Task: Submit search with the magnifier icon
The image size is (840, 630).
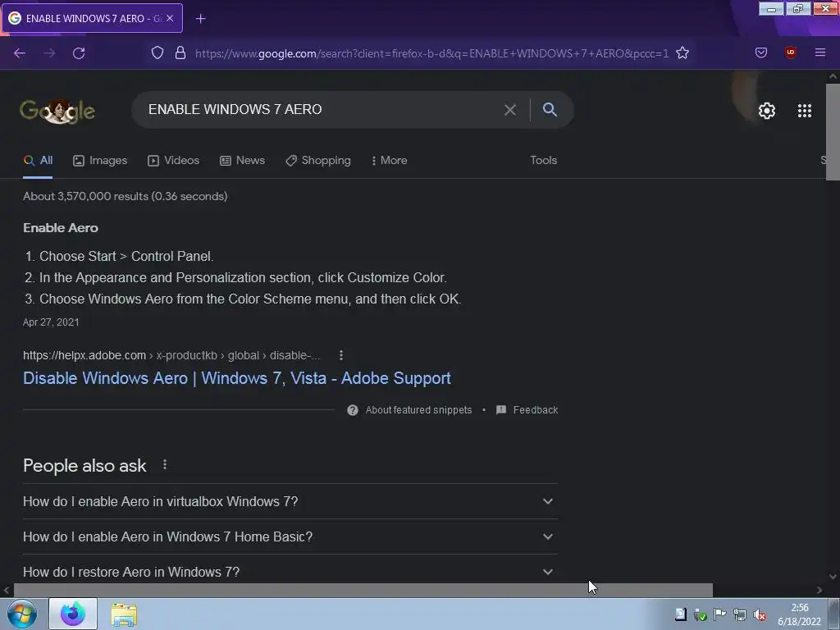Action: point(550,110)
